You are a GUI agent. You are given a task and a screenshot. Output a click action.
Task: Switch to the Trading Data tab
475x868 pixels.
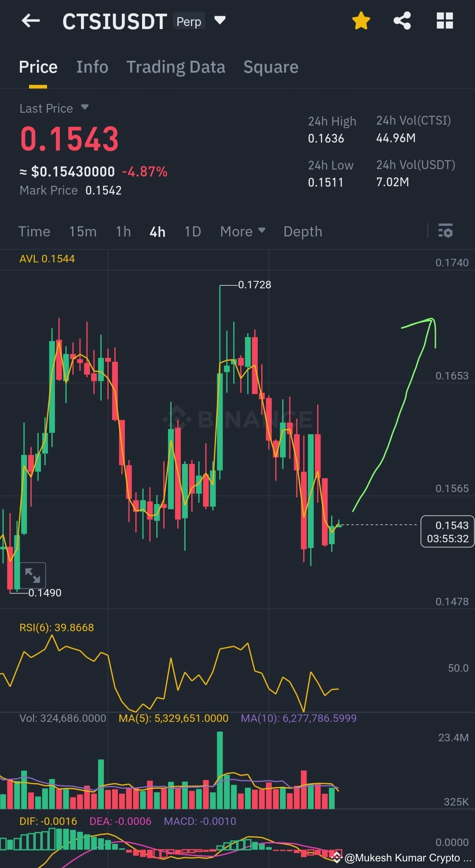point(176,67)
